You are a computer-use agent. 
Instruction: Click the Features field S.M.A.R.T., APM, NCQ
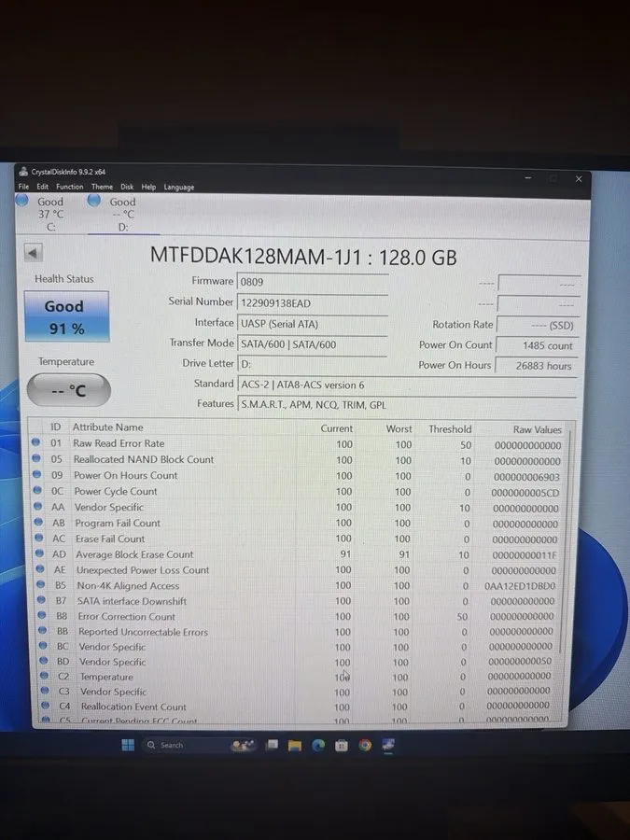pyautogui.click(x=407, y=404)
